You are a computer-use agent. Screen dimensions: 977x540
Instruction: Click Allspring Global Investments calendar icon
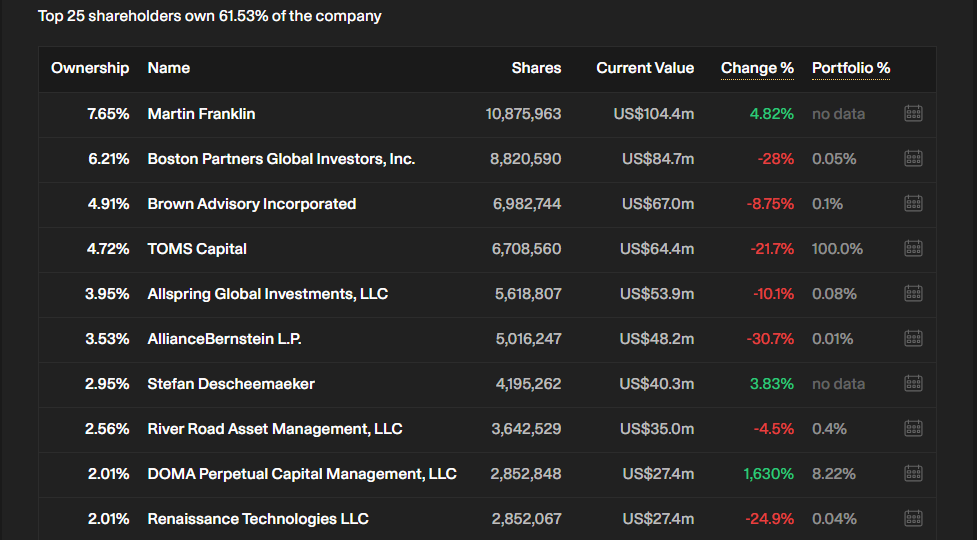tap(912, 294)
